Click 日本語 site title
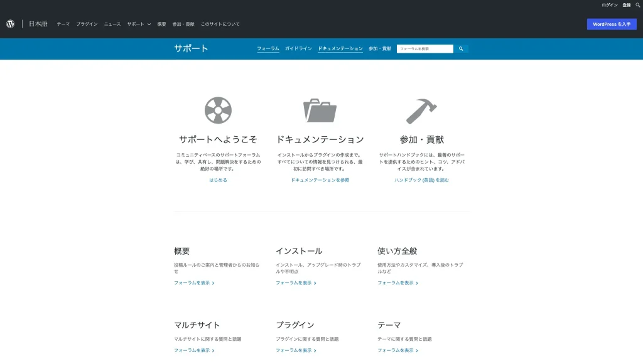The height and width of the screenshot is (364, 643). point(38,24)
